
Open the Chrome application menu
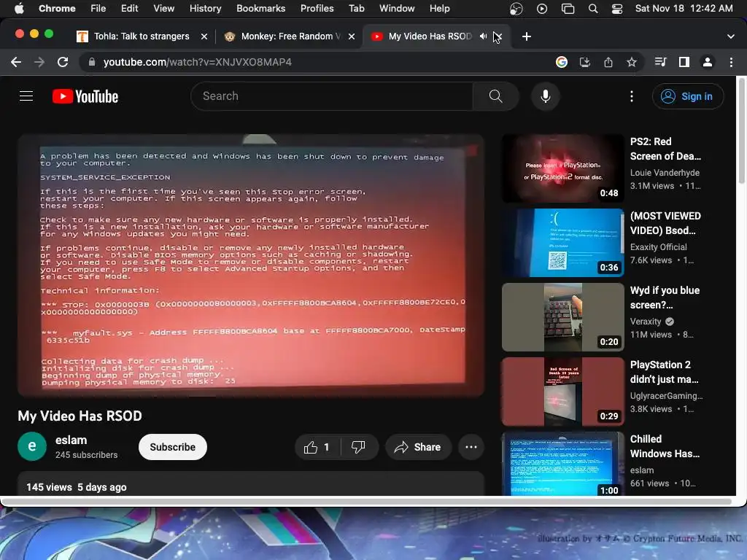[57, 8]
